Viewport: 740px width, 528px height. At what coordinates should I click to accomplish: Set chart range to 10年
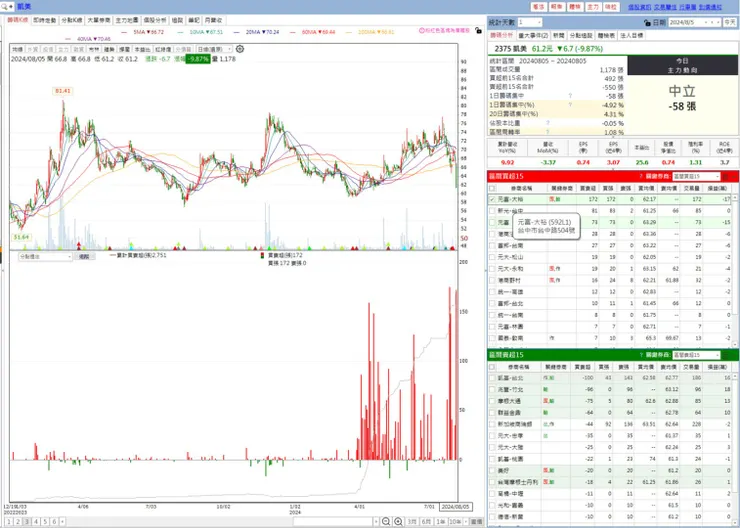point(455,521)
